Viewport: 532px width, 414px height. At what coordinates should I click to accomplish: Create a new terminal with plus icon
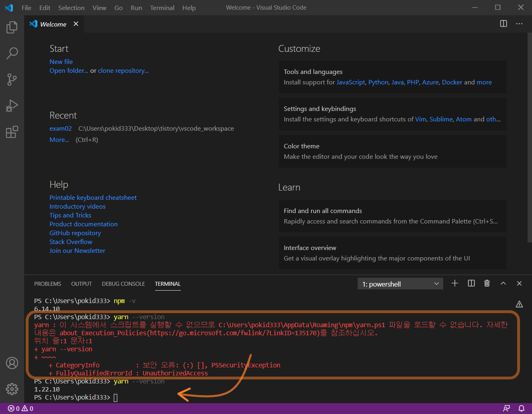pos(455,283)
